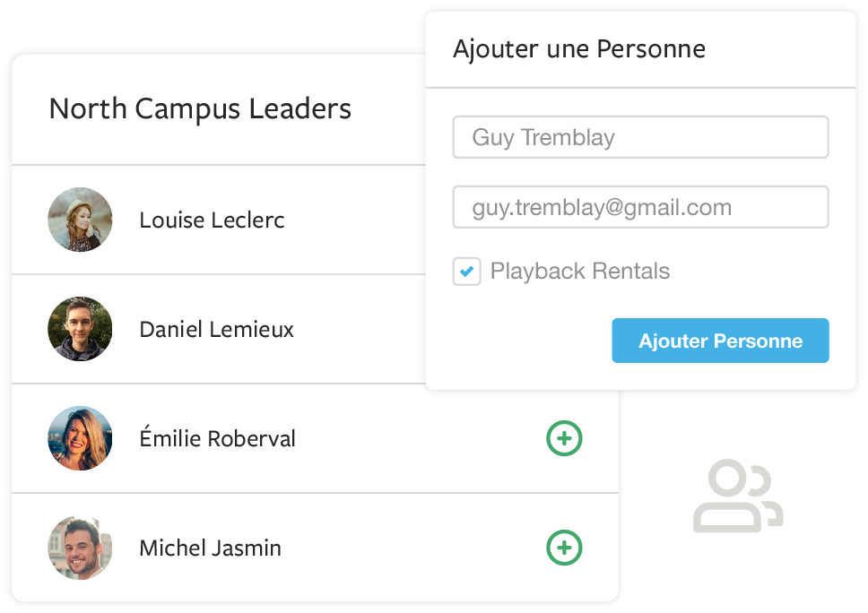Open Michel Jasmin's profile photo

(80, 548)
